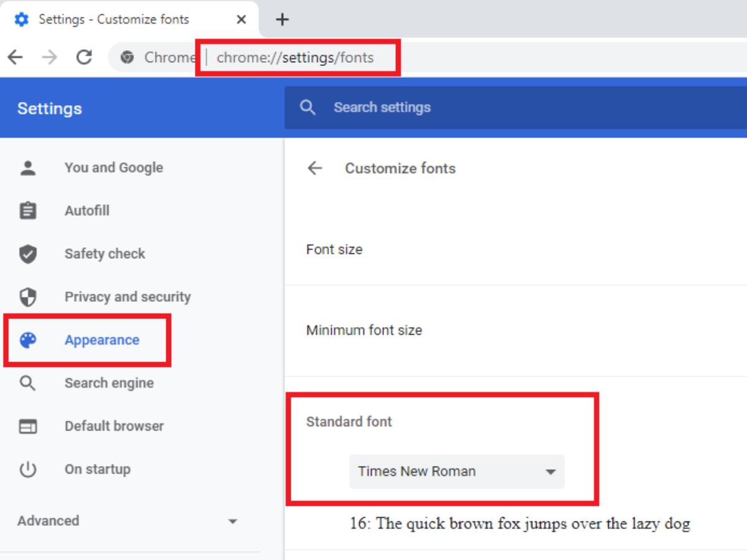Viewport: 747px width, 560px height.
Task: Click the Search engine magnifier icon
Action: pos(28,383)
